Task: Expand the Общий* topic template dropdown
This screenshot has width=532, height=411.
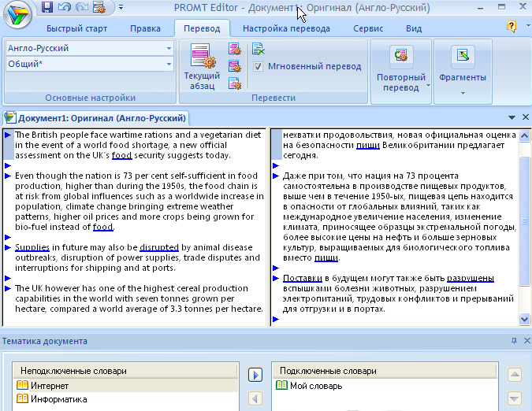Action: 169,64
